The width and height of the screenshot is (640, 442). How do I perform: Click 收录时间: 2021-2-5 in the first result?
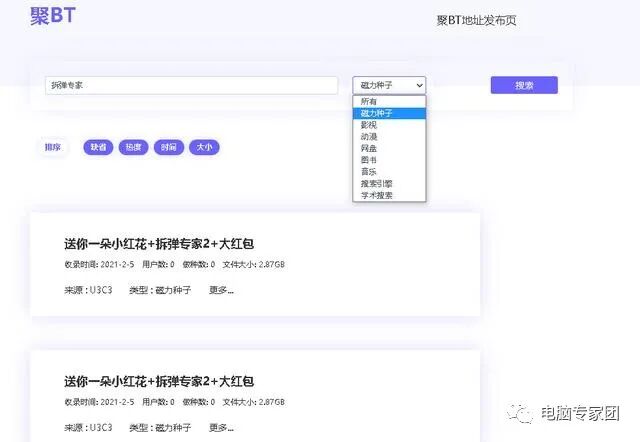click(99, 264)
